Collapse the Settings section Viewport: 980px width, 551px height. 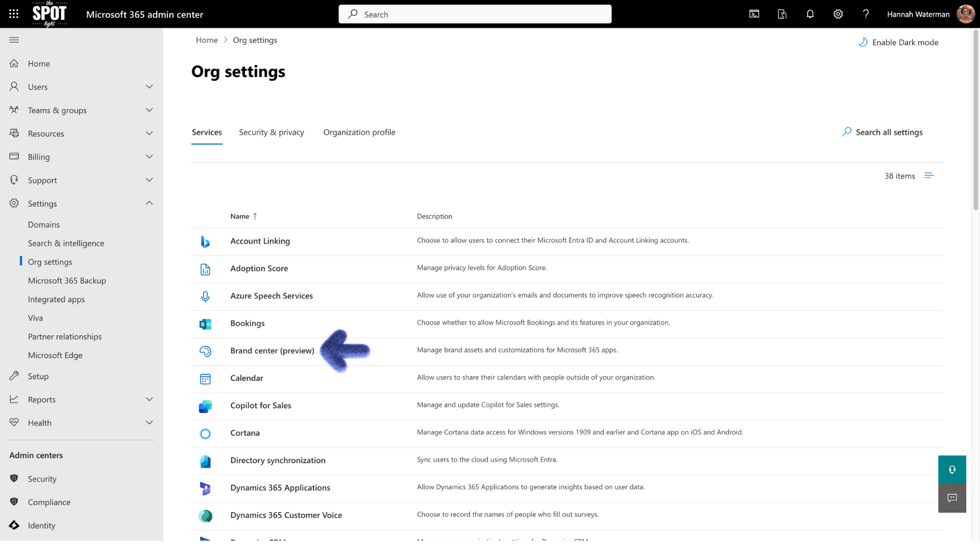[149, 203]
